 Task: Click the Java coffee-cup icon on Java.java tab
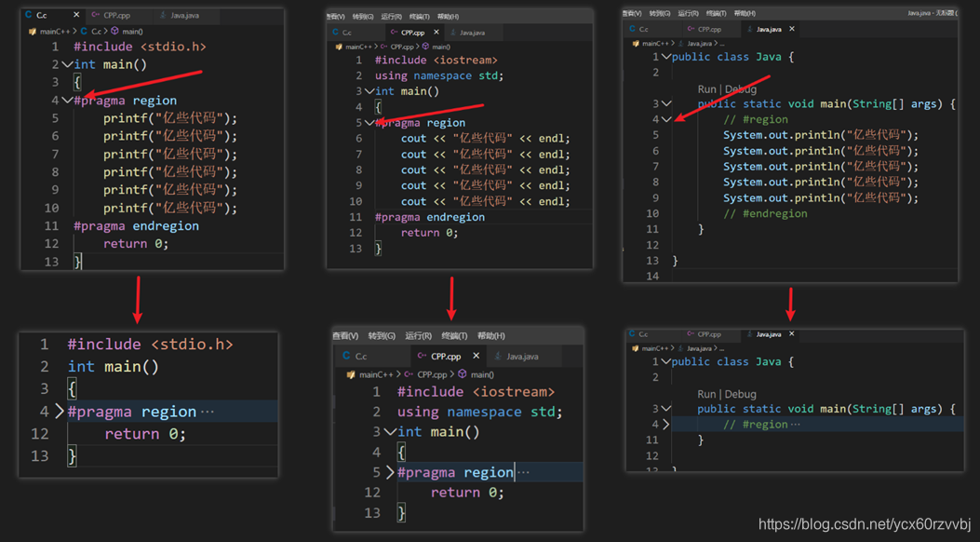tap(750, 30)
